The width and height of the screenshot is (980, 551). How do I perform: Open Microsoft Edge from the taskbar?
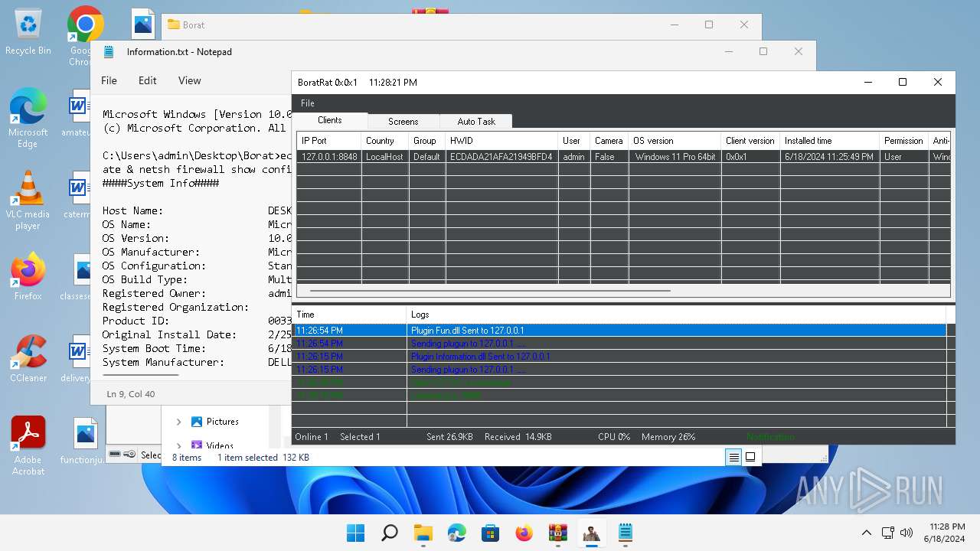coord(456,533)
